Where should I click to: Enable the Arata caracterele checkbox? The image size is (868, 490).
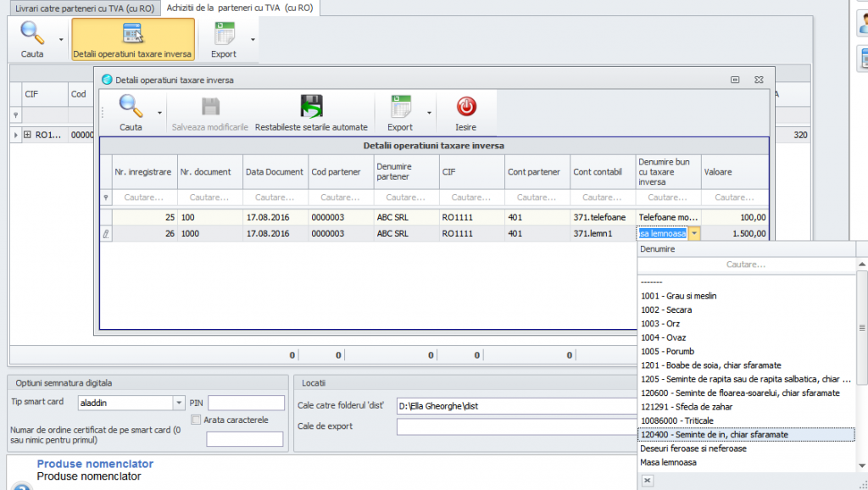pos(196,420)
